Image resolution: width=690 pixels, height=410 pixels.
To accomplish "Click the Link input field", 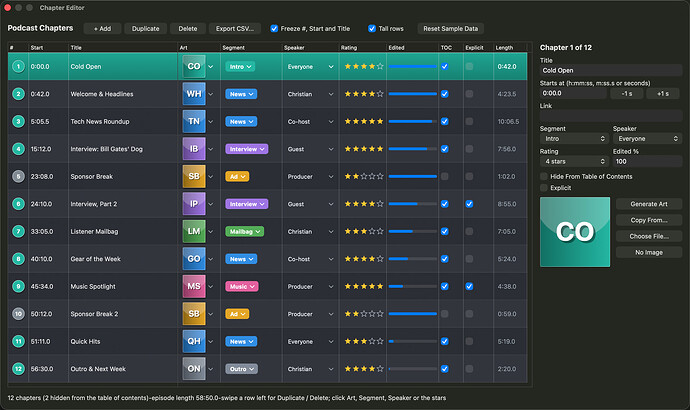I will [611, 116].
